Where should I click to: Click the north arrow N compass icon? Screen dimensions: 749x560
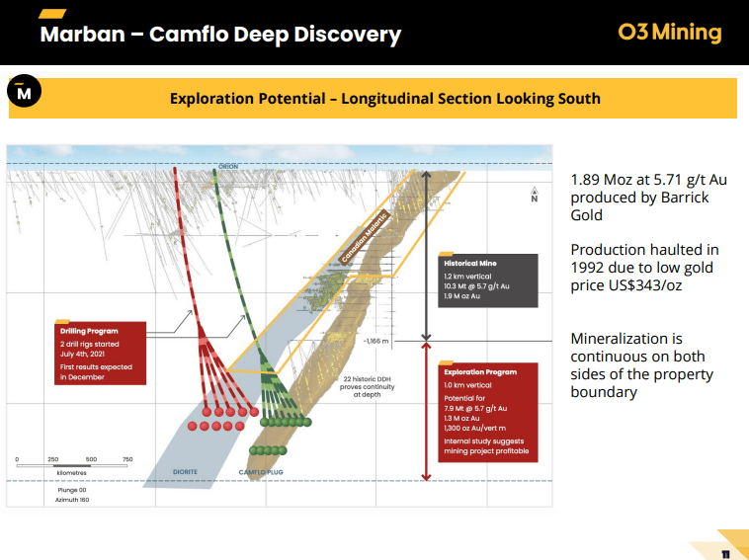point(534,195)
